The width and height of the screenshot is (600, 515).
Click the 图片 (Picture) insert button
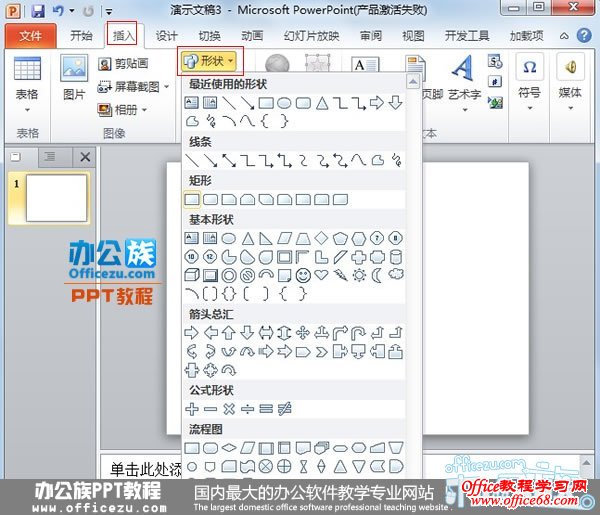click(x=74, y=78)
